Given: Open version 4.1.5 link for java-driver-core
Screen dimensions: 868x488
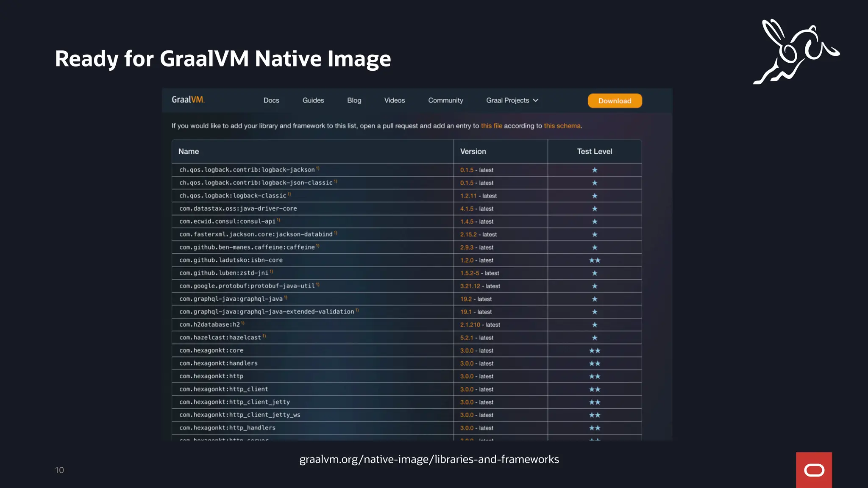Looking at the screenshot, I should [467, 208].
